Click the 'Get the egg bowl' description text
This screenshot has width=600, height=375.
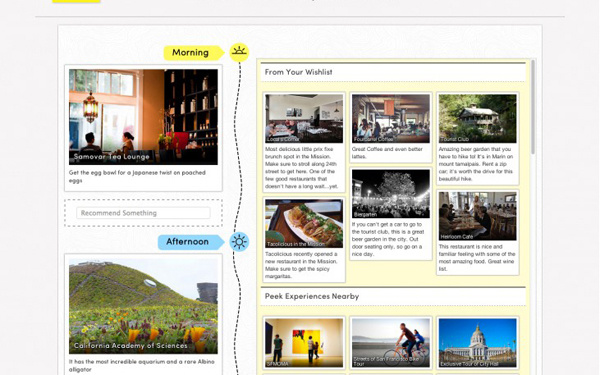click(137, 176)
